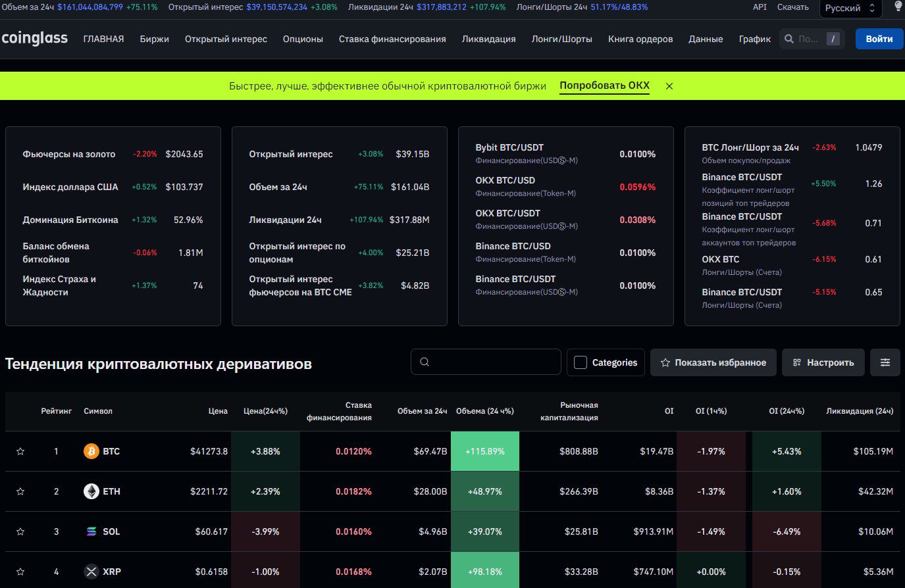The height and width of the screenshot is (588, 905).
Task: Favorite SOL with its star icon
Action: (20, 531)
